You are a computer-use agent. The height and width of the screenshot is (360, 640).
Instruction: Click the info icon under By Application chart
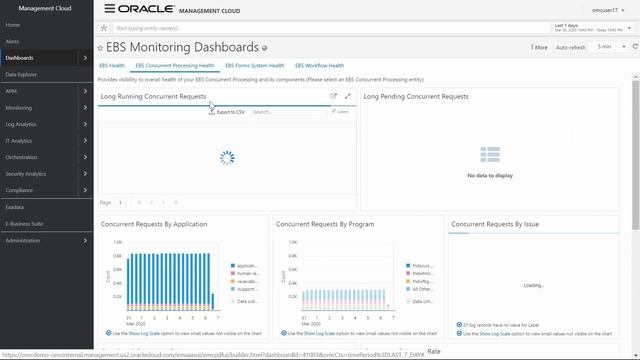coord(109,333)
